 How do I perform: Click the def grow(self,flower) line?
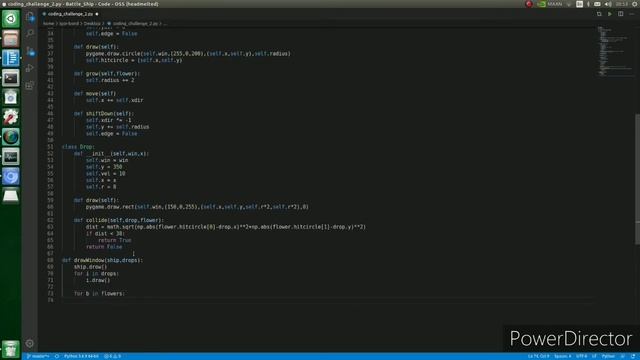pyautogui.click(x=107, y=73)
